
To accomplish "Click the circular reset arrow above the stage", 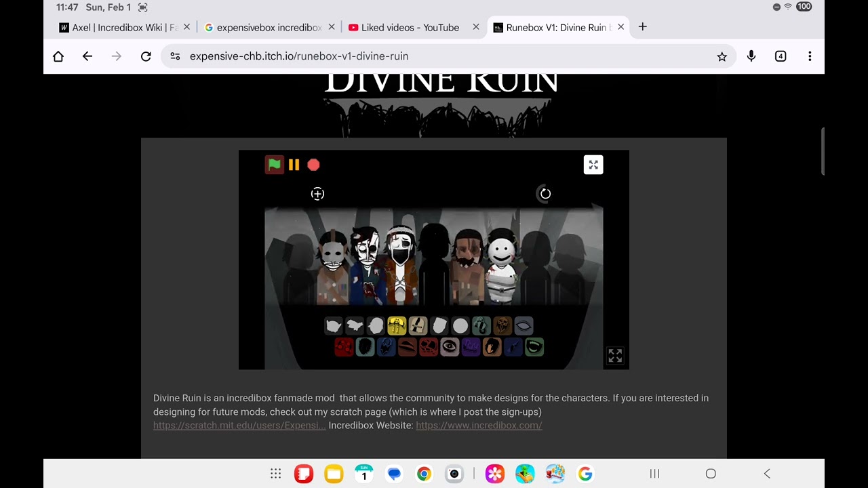I will [x=545, y=194].
